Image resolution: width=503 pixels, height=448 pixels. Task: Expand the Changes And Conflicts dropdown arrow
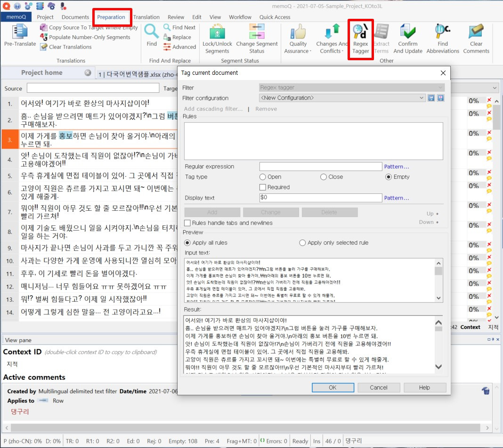point(342,51)
